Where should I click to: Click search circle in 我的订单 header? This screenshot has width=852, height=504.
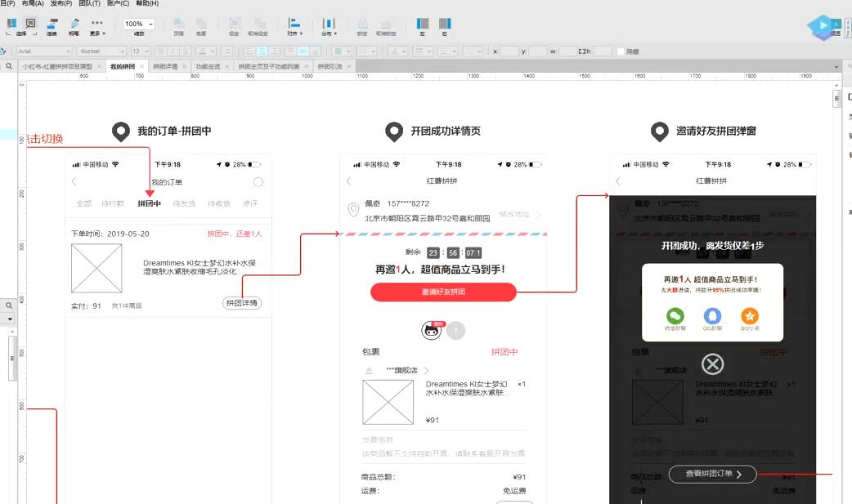258,182
